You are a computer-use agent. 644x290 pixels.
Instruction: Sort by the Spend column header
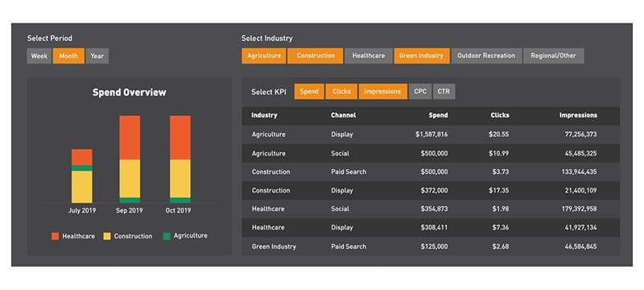pos(438,115)
